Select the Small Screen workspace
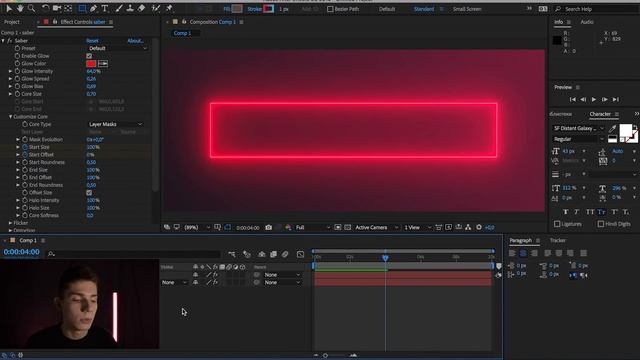640x360 pixels. pos(467,9)
